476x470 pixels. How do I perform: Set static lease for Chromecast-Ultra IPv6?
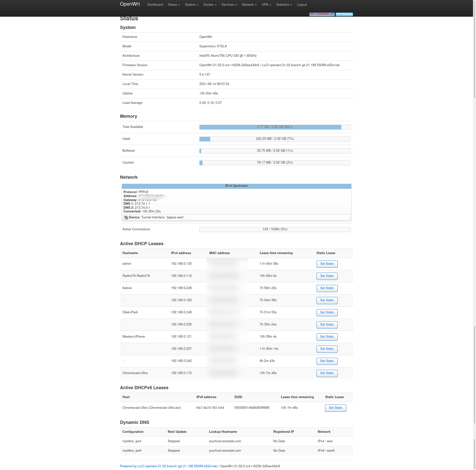coord(335,408)
